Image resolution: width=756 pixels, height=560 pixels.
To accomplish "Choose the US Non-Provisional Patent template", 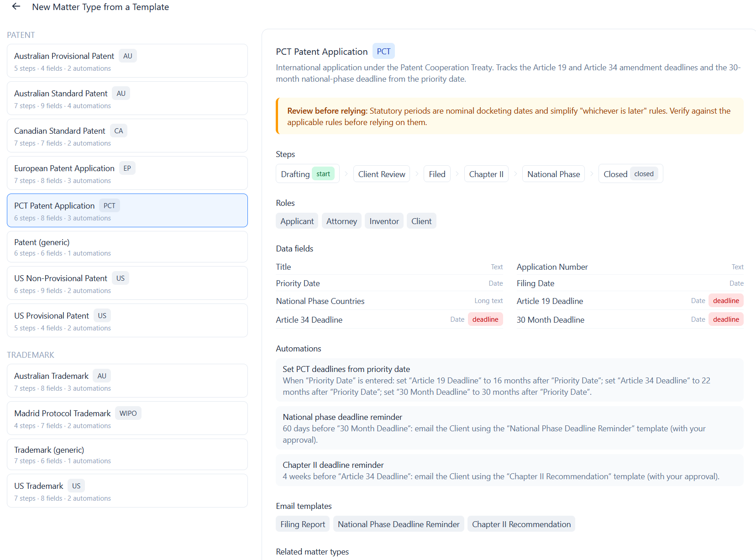I will pyautogui.click(x=127, y=283).
